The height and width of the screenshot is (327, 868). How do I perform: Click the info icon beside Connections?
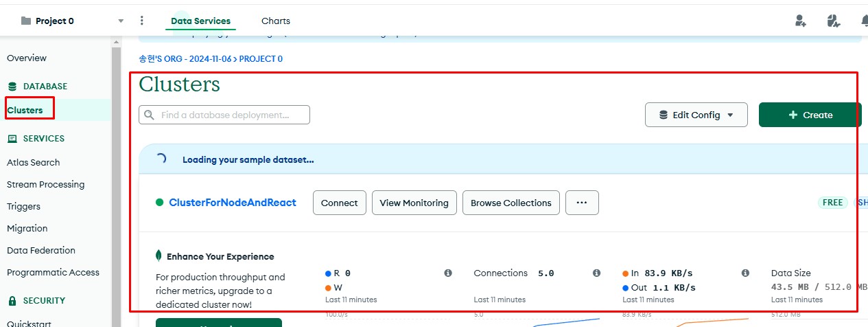click(x=597, y=273)
